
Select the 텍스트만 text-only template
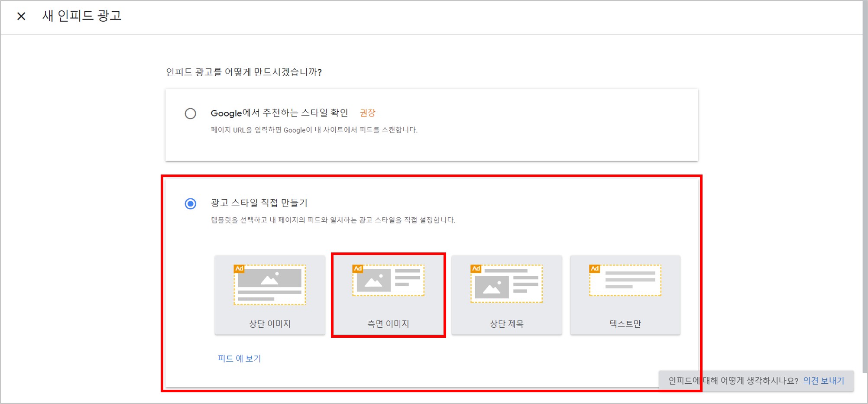click(x=625, y=294)
